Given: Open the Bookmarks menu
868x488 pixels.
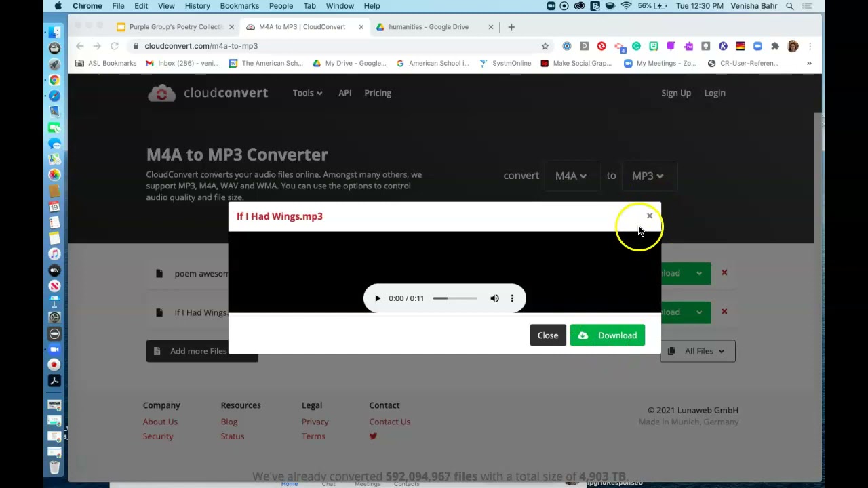Looking at the screenshot, I should [x=239, y=6].
